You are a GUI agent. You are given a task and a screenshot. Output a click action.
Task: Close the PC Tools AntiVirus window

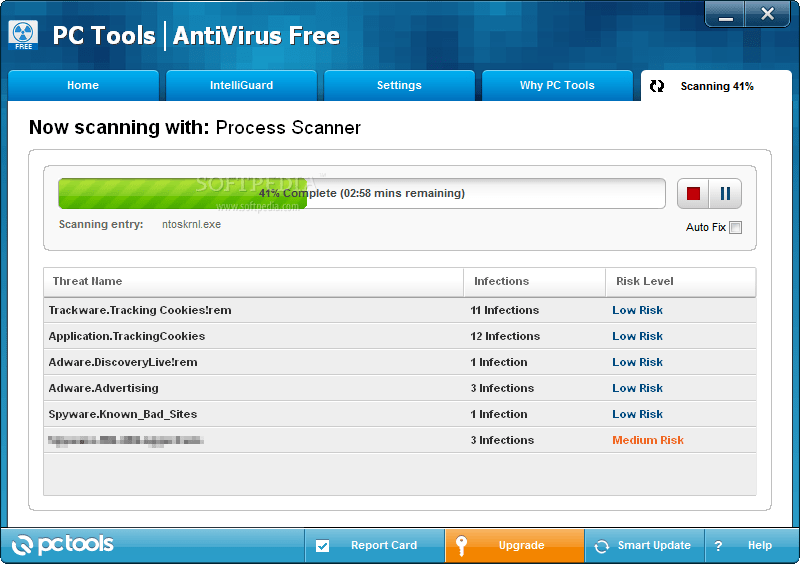point(767,14)
